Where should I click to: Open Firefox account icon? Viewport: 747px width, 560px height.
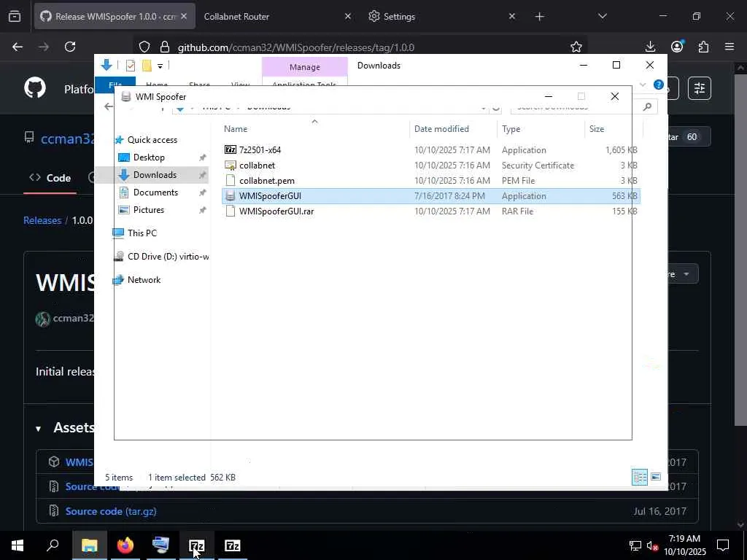point(676,46)
